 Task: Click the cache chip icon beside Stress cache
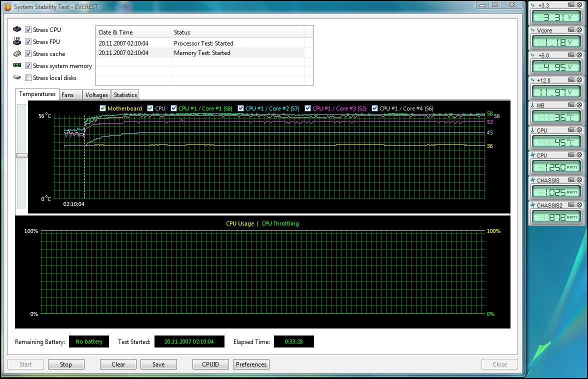17,53
